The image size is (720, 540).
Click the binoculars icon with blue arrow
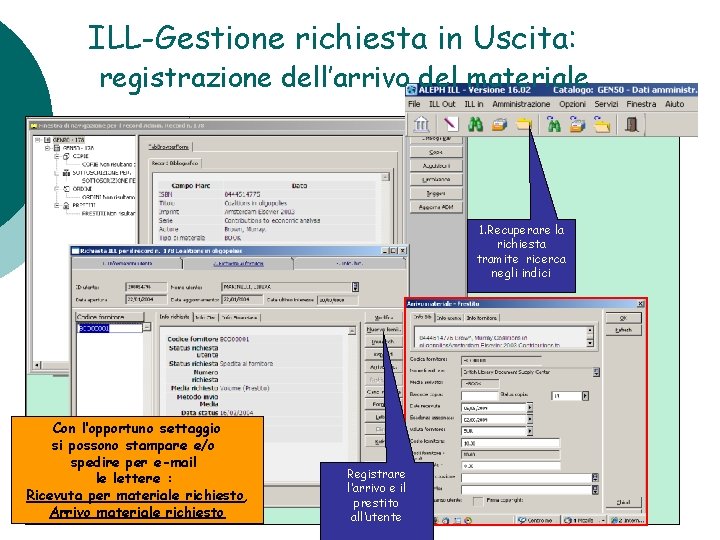pyautogui.click(x=554, y=124)
